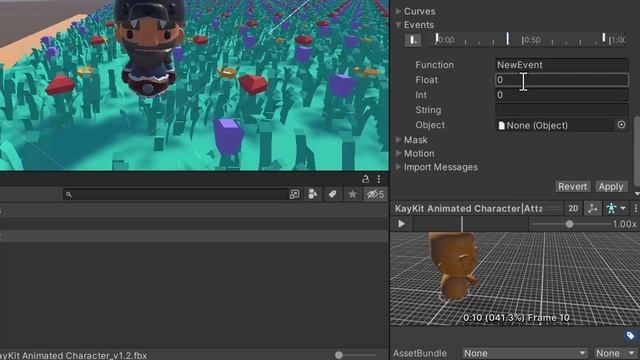Image resolution: width=640 pixels, height=360 pixels.
Task: Adjust the preview playback speed slider
Action: (570, 224)
